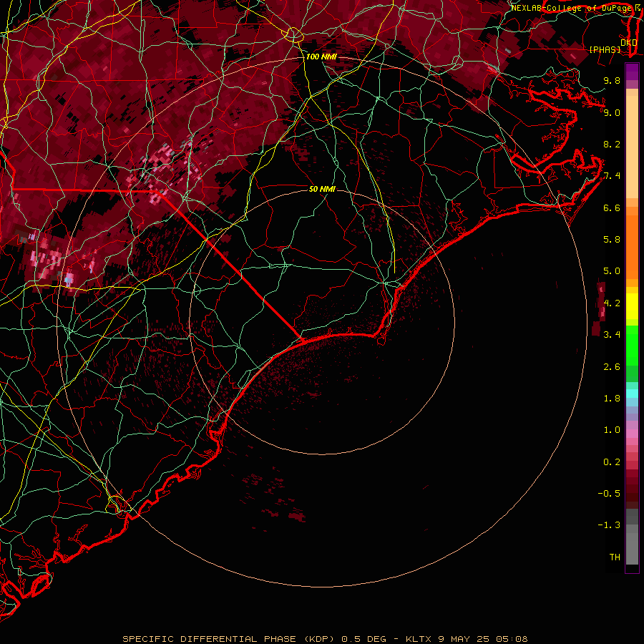Pick the bright green segment of the color bar
The height and width of the screenshot is (644, 644).
(632, 345)
